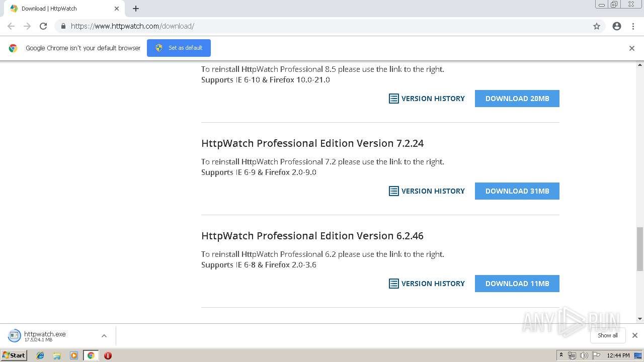Open Windows Media Player from taskbar

(74, 355)
